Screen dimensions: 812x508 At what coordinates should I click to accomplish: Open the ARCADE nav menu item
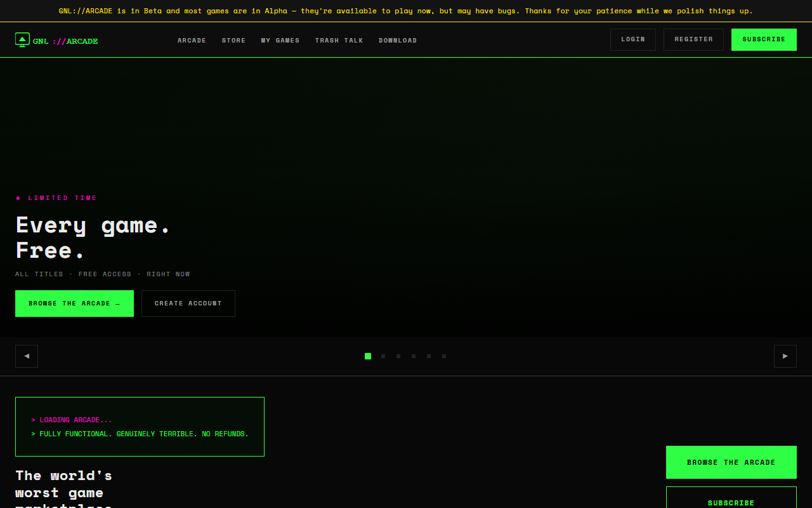tap(192, 41)
